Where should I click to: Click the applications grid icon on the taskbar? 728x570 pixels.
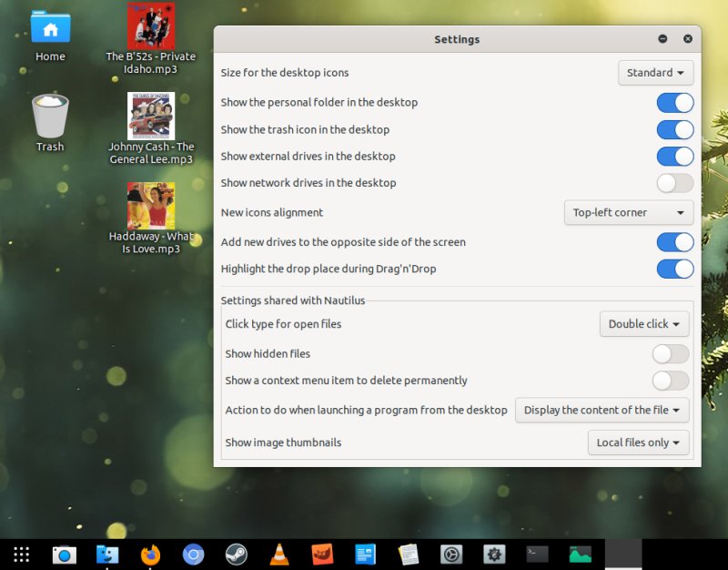21,554
